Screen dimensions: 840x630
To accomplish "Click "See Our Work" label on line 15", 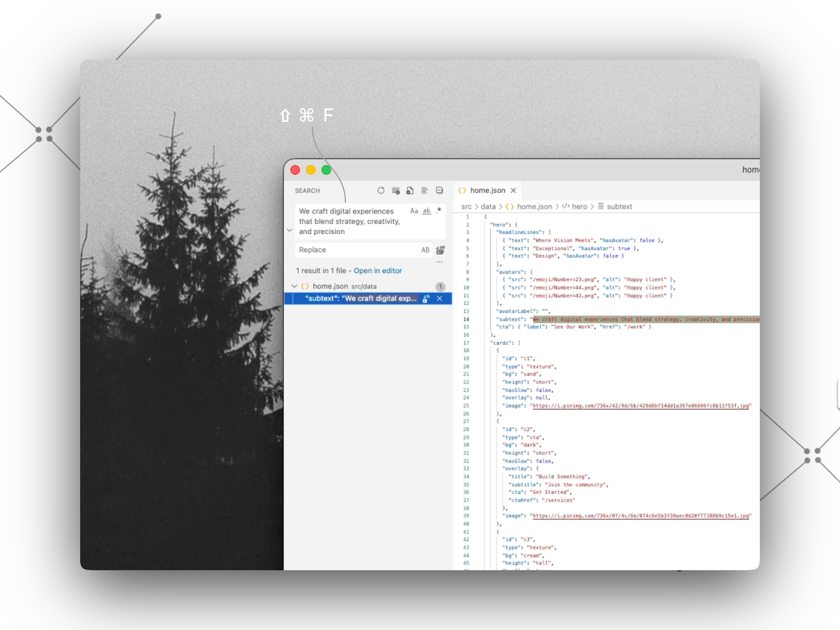I will coord(572,327).
